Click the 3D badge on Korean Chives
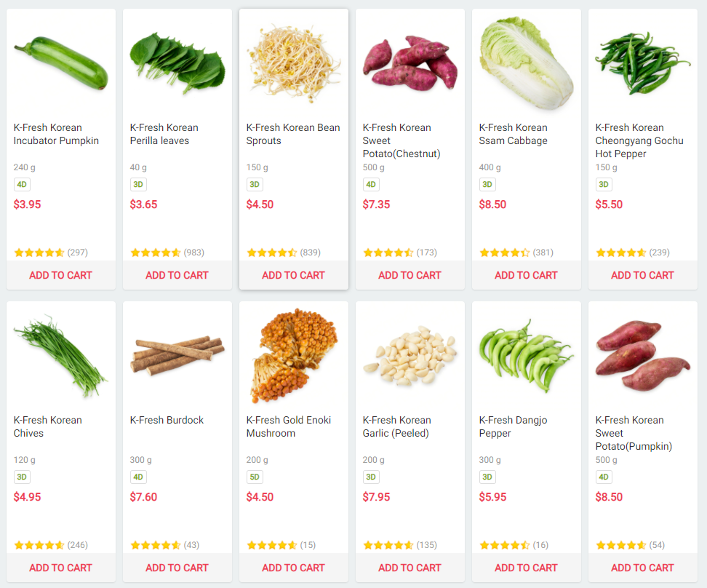The height and width of the screenshot is (588, 707). 22,477
